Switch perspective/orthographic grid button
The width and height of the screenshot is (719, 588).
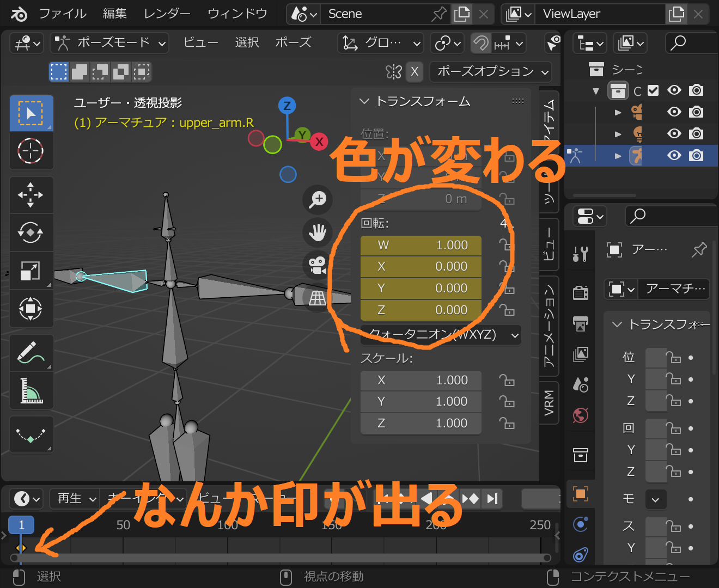(318, 298)
